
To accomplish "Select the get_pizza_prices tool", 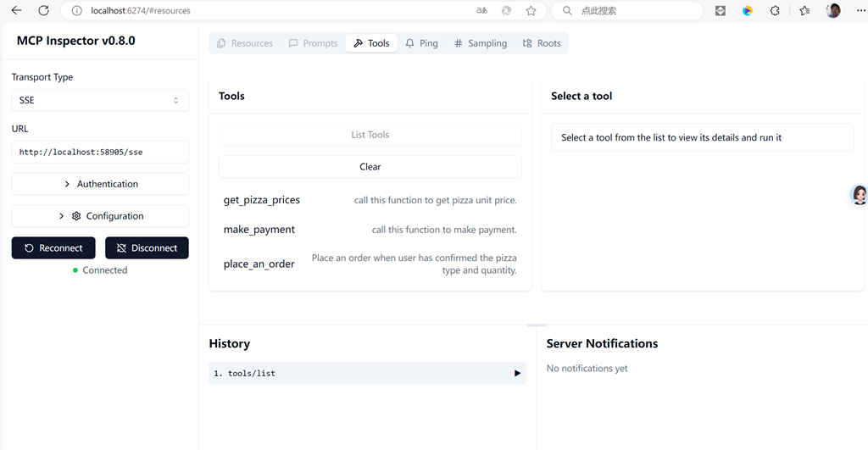I will coord(262,200).
